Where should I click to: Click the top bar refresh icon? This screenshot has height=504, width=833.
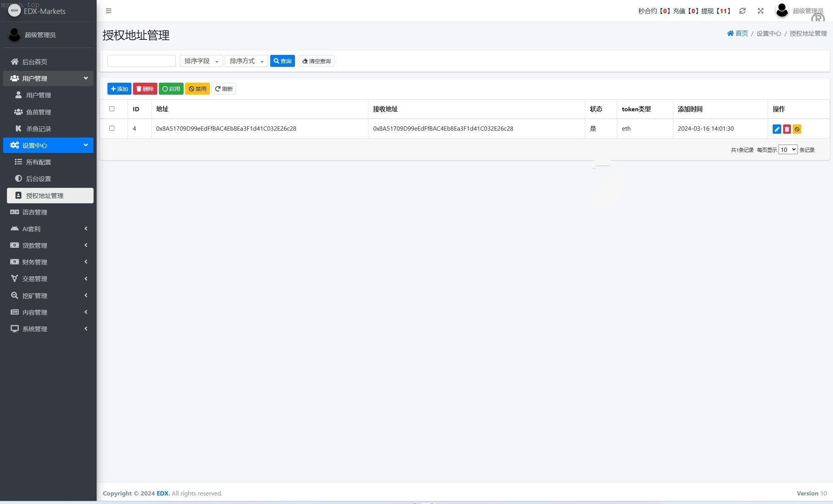(x=742, y=11)
